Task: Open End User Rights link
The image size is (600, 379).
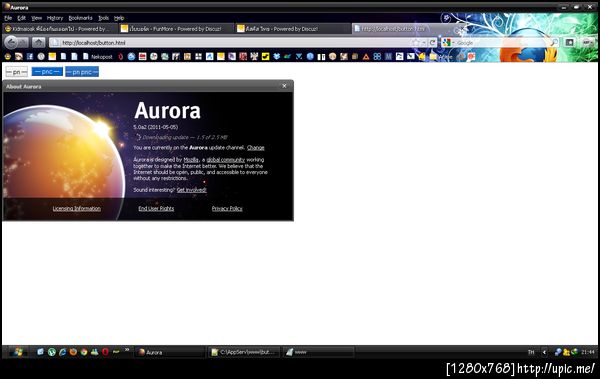Action: [x=156, y=208]
